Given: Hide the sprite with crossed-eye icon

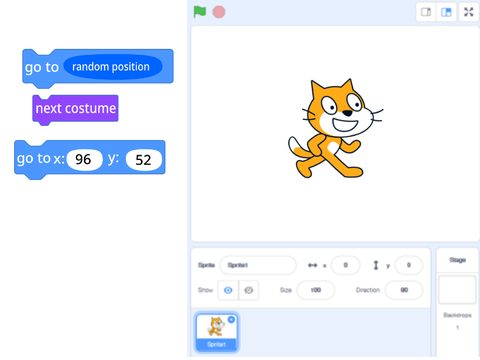Looking at the screenshot, I should coord(249,290).
